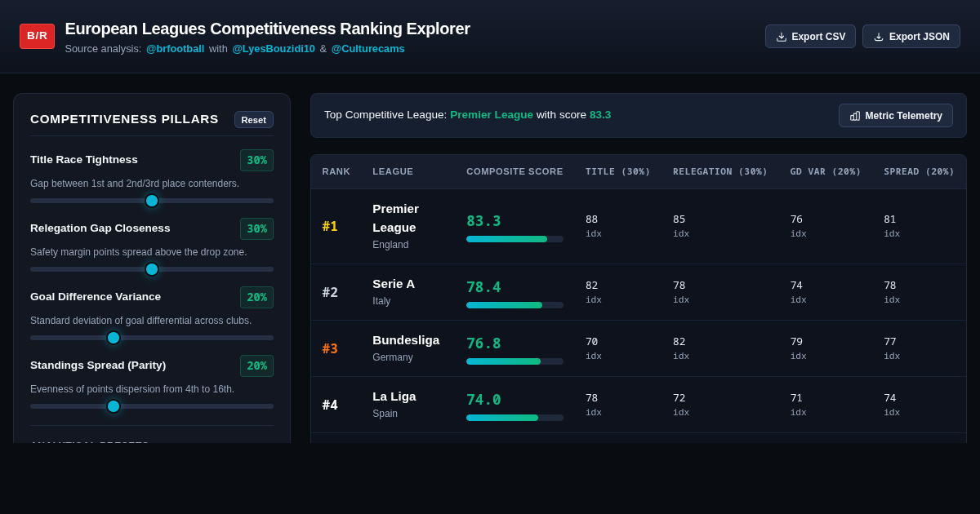Screen dimensions: 980x514
Task: Click composite score 83.3 in table
Action: (483, 221)
